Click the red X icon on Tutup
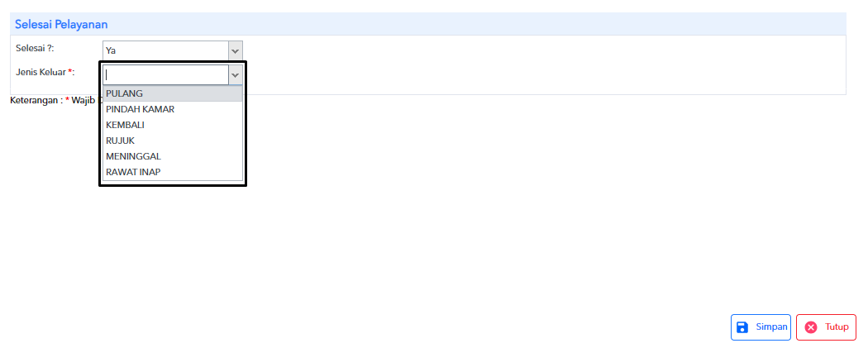 tap(811, 327)
